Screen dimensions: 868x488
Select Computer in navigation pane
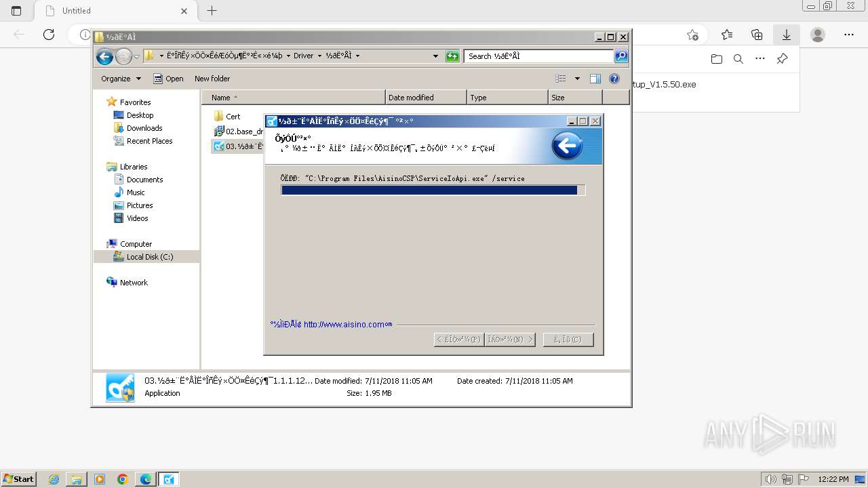click(x=136, y=244)
